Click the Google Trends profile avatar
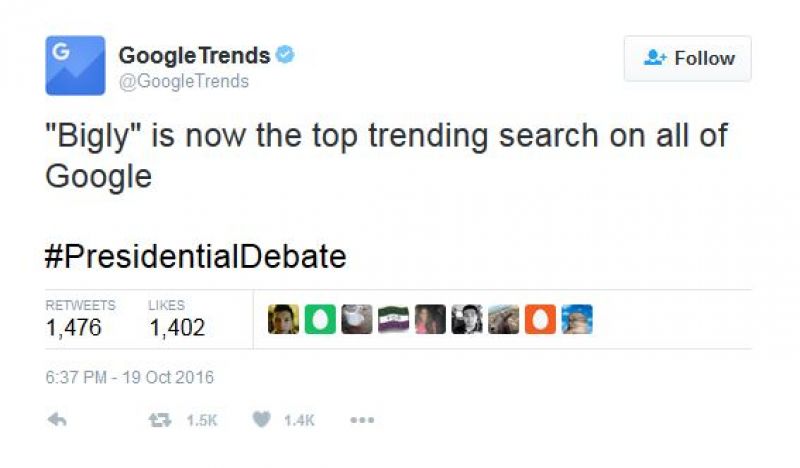Image resolution: width=800 pixels, height=468 pixels. (75, 66)
